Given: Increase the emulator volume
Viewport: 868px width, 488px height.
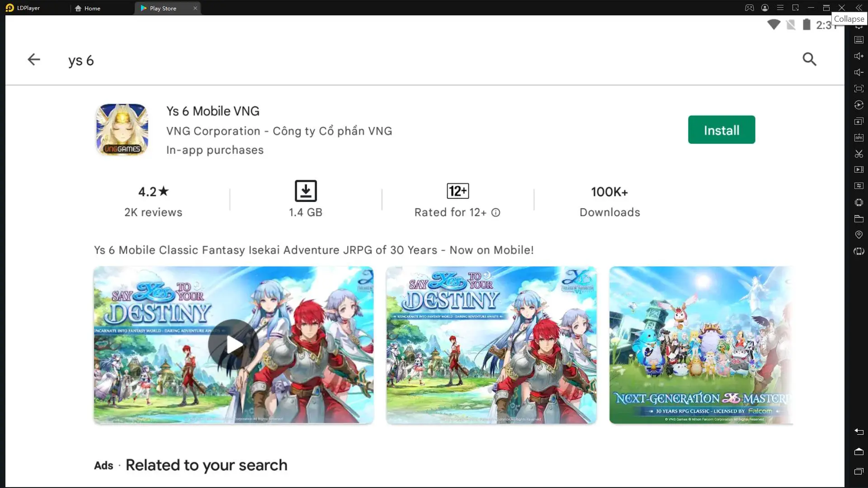Looking at the screenshot, I should click(x=859, y=56).
